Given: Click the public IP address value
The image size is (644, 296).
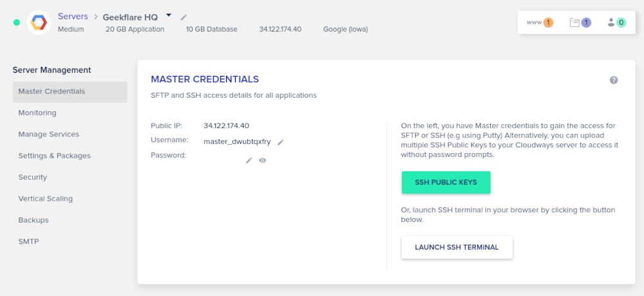Looking at the screenshot, I should coord(226,125).
